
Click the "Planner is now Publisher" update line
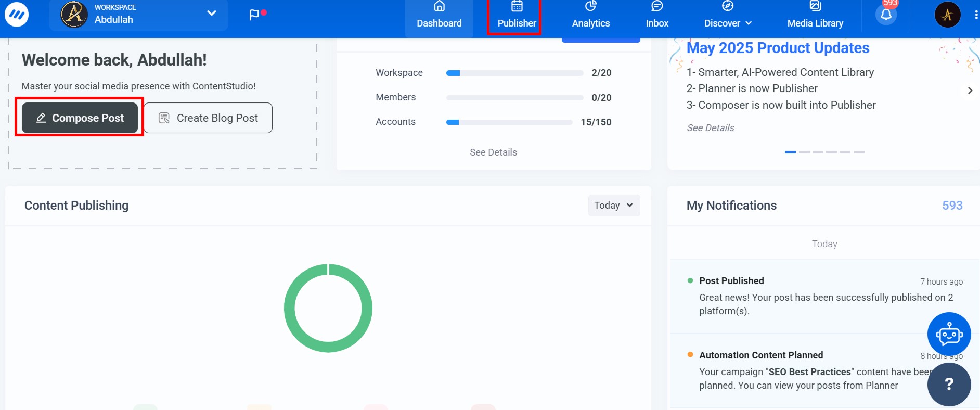[x=752, y=88]
